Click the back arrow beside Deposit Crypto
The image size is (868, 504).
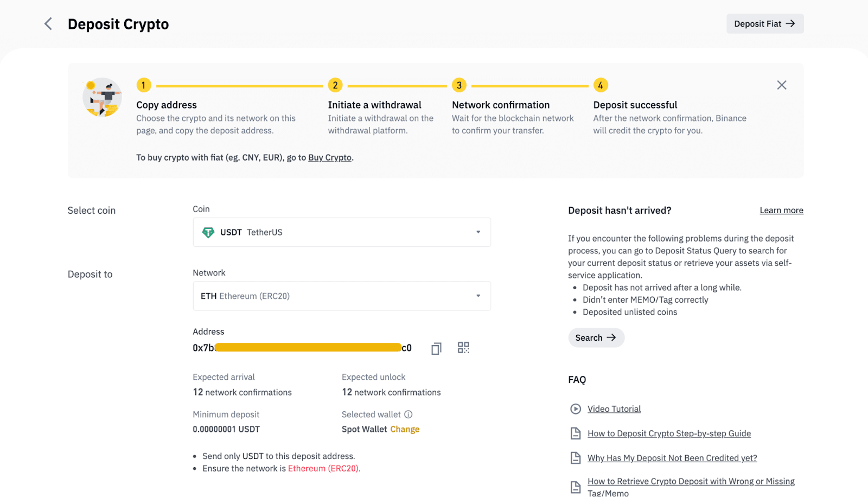tap(48, 24)
